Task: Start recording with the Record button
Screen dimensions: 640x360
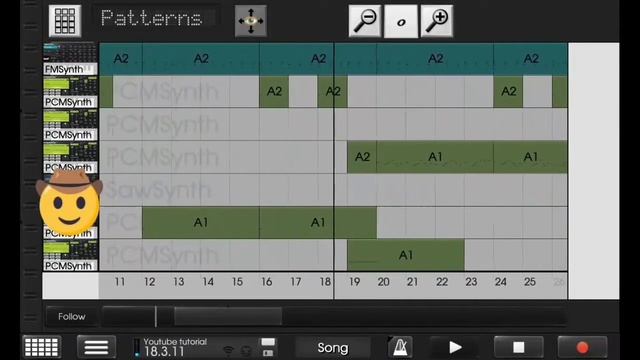Action: (x=582, y=347)
